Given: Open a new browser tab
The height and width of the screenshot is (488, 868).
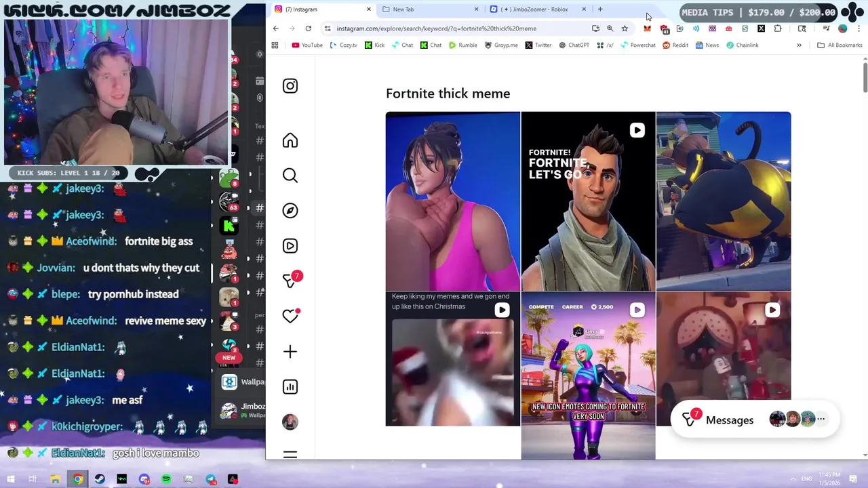Looking at the screenshot, I should click(x=600, y=9).
